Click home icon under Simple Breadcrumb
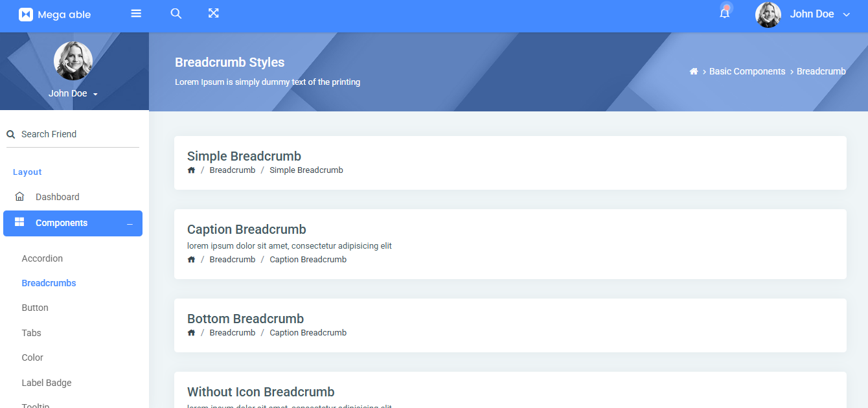The width and height of the screenshot is (868, 408). [x=191, y=170]
